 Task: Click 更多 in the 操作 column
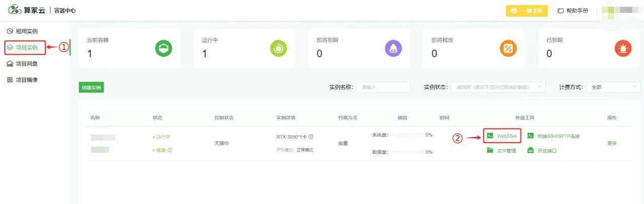tap(612, 144)
